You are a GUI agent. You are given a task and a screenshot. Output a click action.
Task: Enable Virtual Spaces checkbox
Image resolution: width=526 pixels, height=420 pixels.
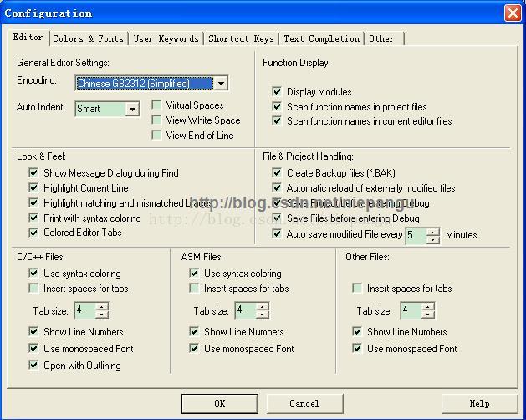[x=156, y=105]
